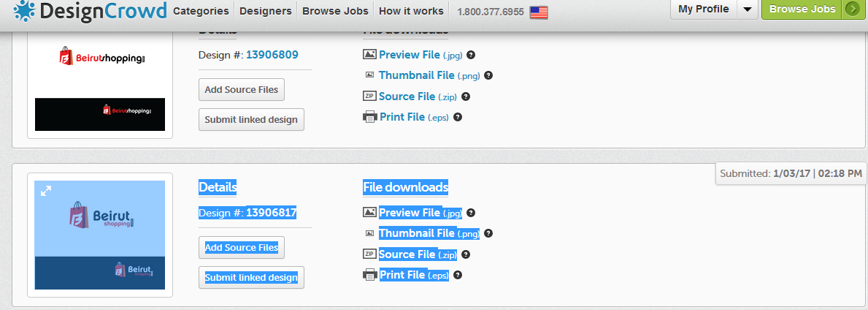Image resolution: width=868 pixels, height=310 pixels.
Task: Download Thumbnail File (.png) of design 13906809
Action: click(429, 75)
